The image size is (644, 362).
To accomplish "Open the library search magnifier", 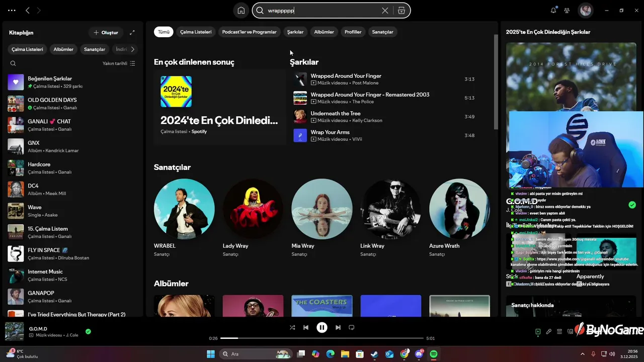I will [13, 63].
